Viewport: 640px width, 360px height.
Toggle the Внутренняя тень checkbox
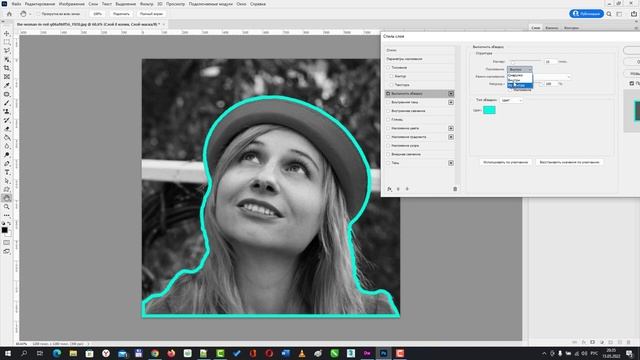pos(388,102)
